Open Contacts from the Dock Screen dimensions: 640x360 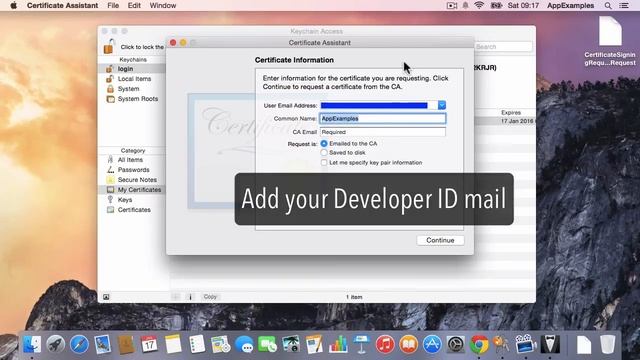(126, 344)
